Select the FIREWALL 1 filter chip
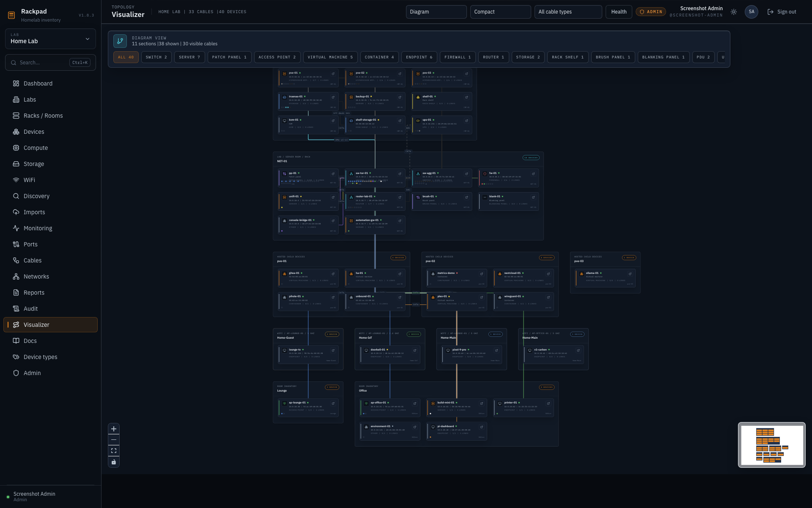The image size is (812, 508). click(457, 57)
